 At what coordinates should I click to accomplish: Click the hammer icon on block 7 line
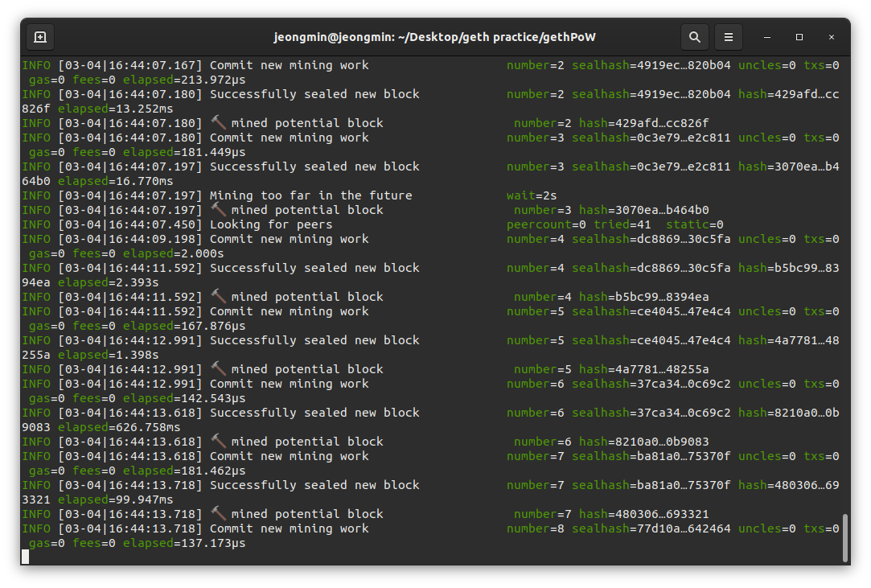point(218,513)
